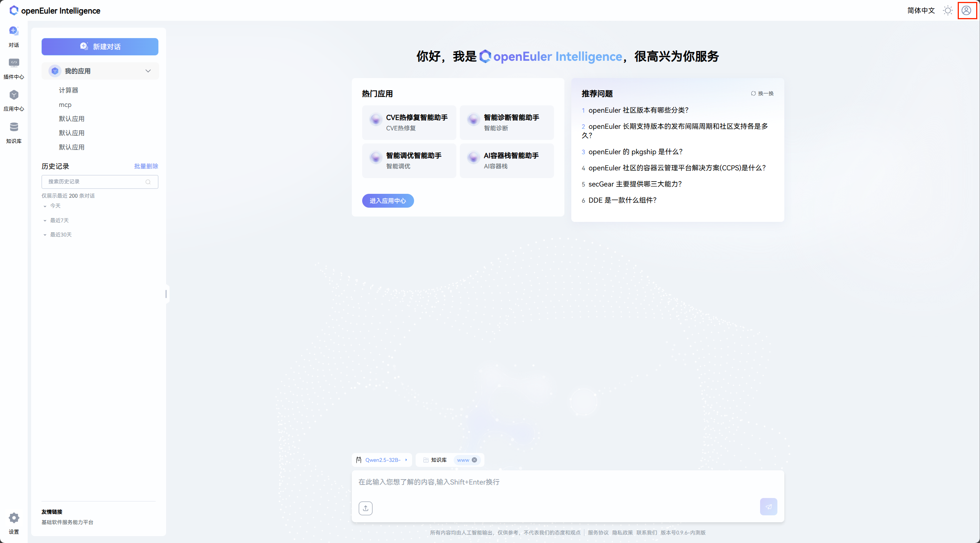
Task: Click the search icon in history search box
Action: [149, 182]
